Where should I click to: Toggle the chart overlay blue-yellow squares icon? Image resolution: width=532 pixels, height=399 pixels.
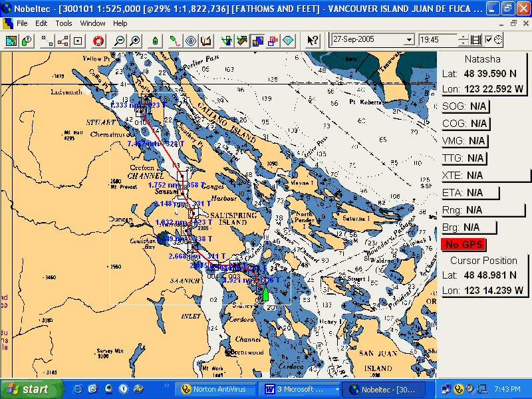click(x=257, y=41)
